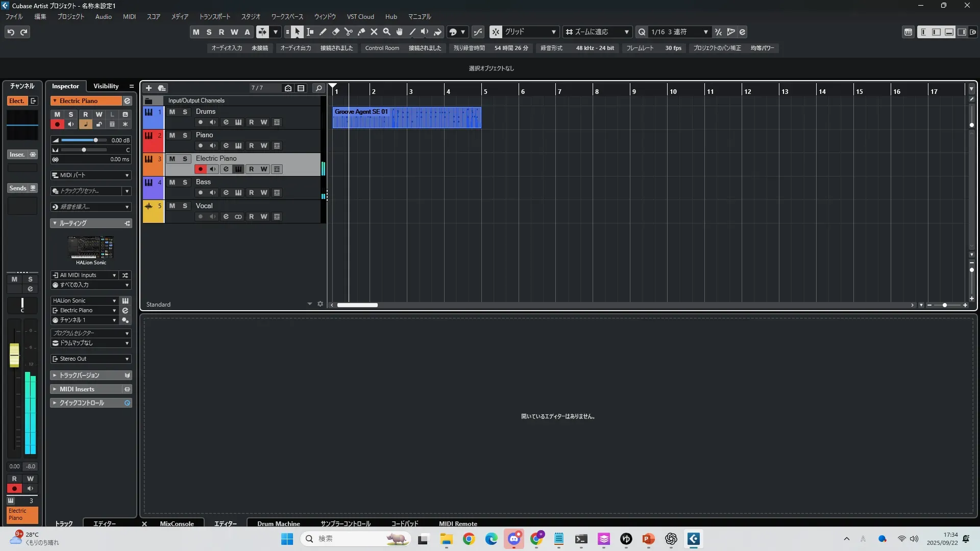This screenshot has height=551, width=980.
Task: Open the MixConsole lower zone tab
Action: 177,523
